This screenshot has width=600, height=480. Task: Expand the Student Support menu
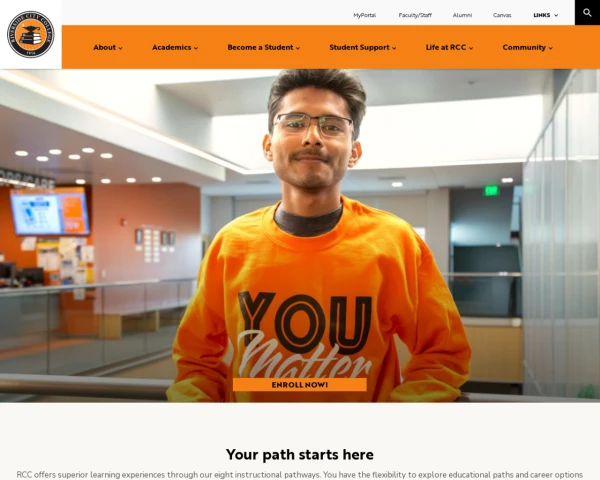363,47
